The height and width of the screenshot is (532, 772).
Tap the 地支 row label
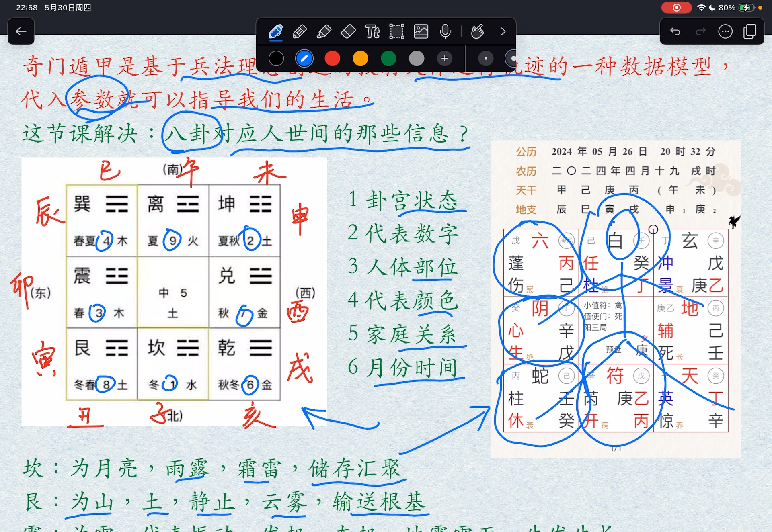[526, 209]
